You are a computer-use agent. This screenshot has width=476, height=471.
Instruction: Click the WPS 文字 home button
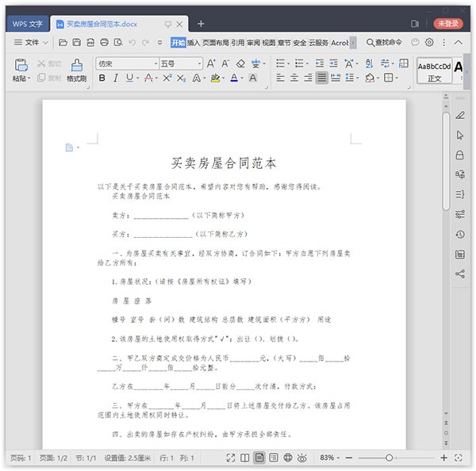(27, 24)
